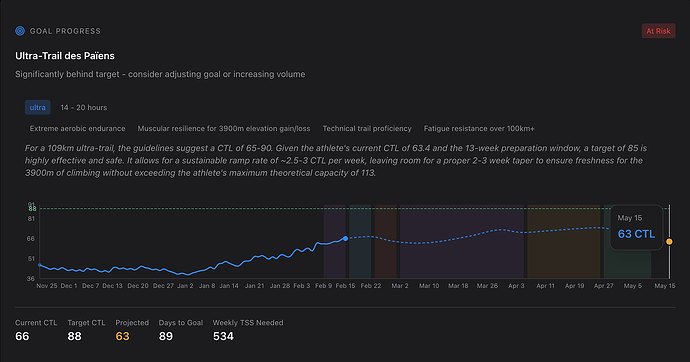Click the Mar 26 date on chart axis

tap(487, 286)
